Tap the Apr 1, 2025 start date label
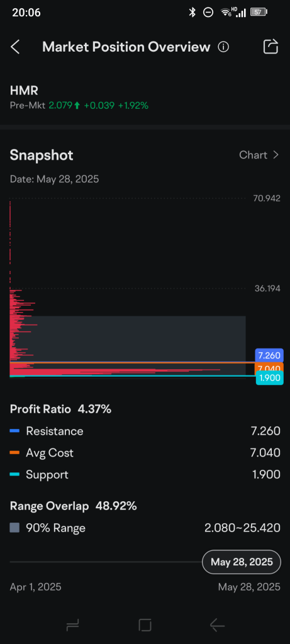290x644 pixels. 35,587
